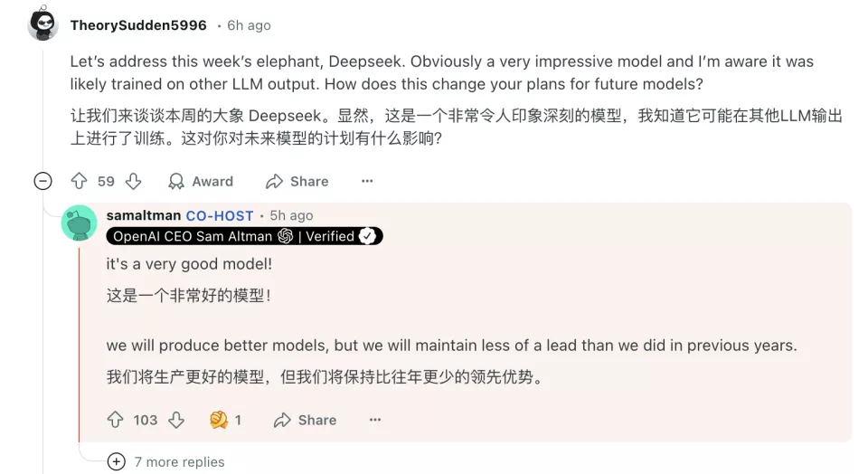
Task: Upvote samaltman's reply
Action: click(115, 420)
